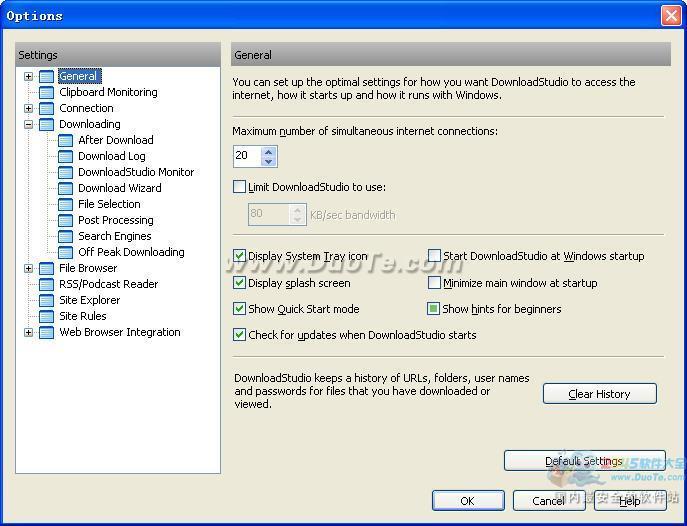Open Search Engines settings
687x526 pixels.
coord(114,236)
